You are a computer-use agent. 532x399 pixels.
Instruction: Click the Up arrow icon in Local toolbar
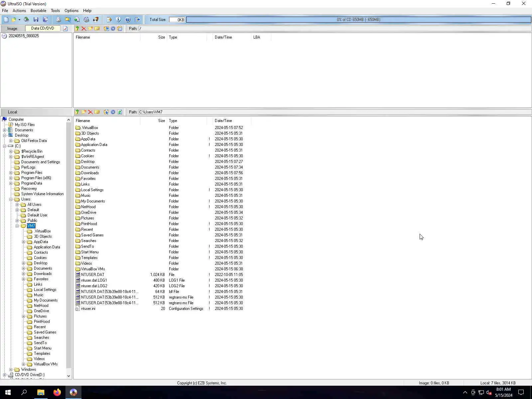(x=77, y=112)
